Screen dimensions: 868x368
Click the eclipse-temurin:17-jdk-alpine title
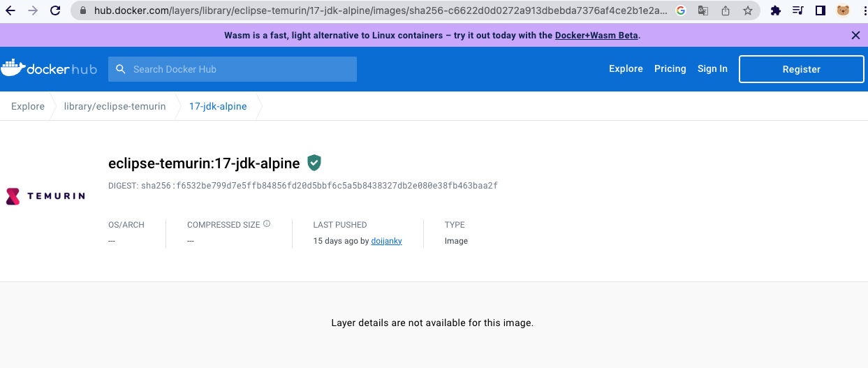click(x=204, y=163)
